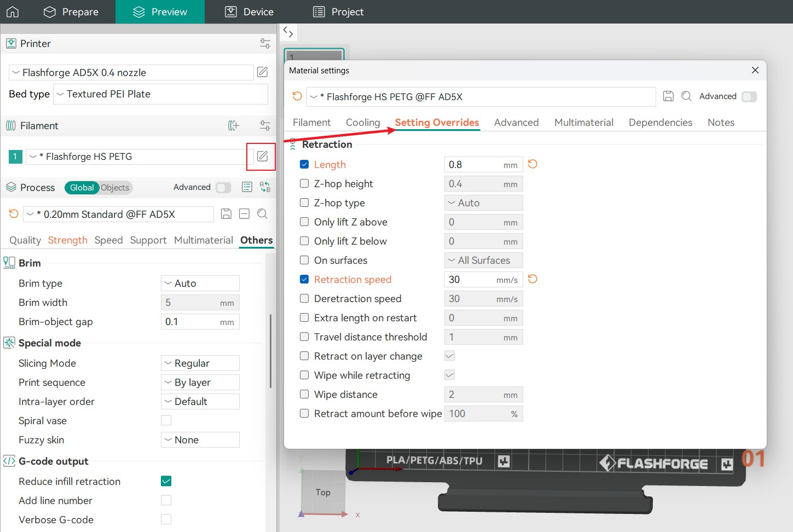Close the Material settings dialog

point(755,70)
